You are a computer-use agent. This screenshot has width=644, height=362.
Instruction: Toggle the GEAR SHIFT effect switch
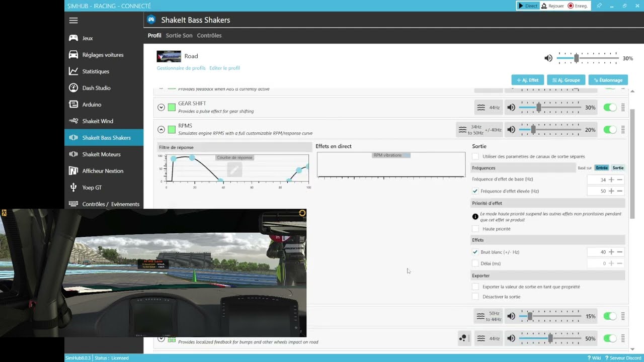pyautogui.click(x=610, y=108)
